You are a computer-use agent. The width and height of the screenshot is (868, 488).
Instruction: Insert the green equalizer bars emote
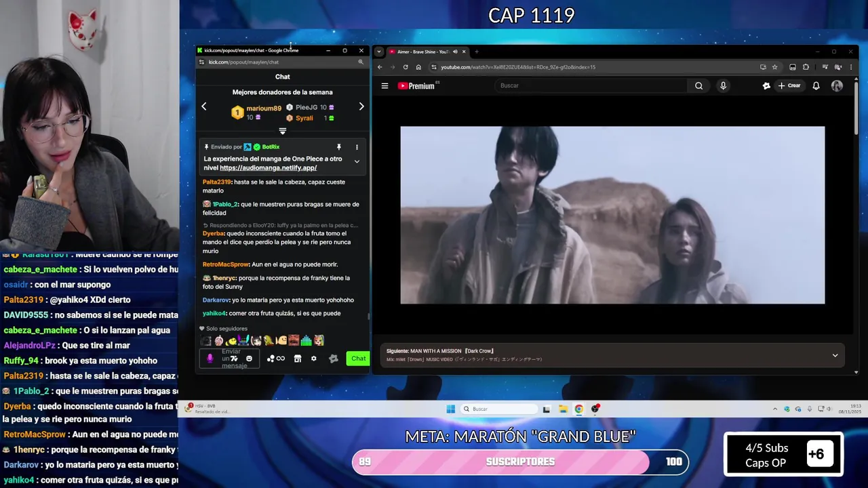306,340
